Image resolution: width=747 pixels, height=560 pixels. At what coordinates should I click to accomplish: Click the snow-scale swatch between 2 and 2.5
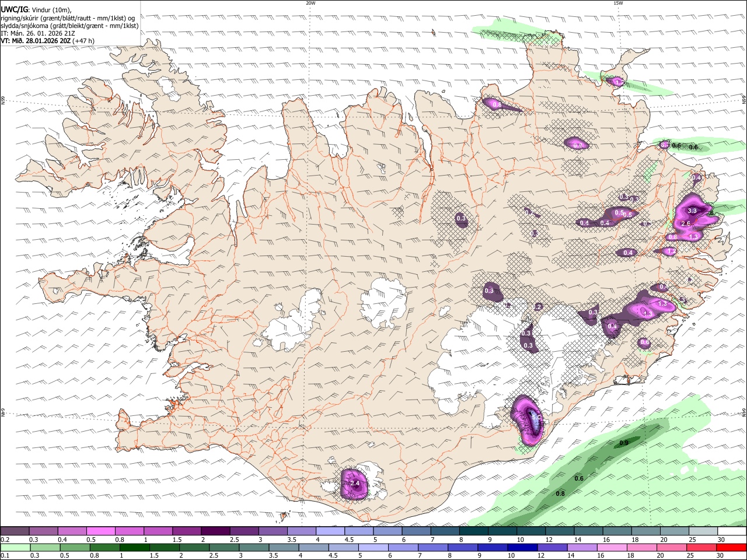tap(215, 531)
